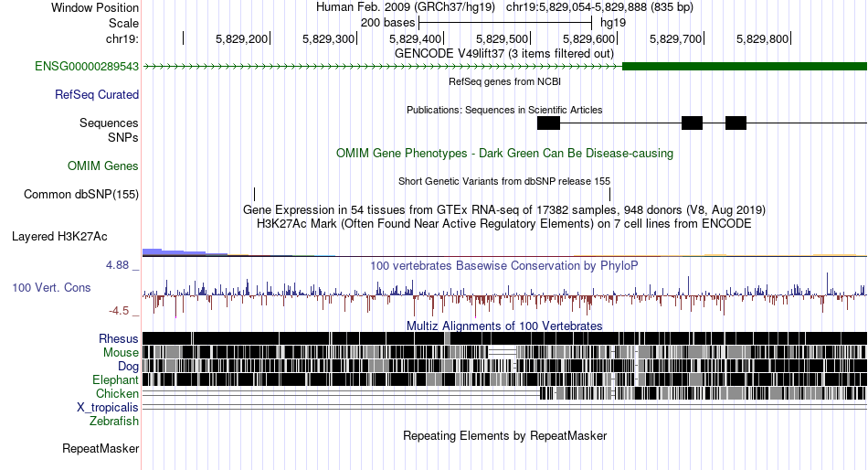Click the RefSeq genes from NCBI title
Screen dimensions: 868x470
coord(504,81)
